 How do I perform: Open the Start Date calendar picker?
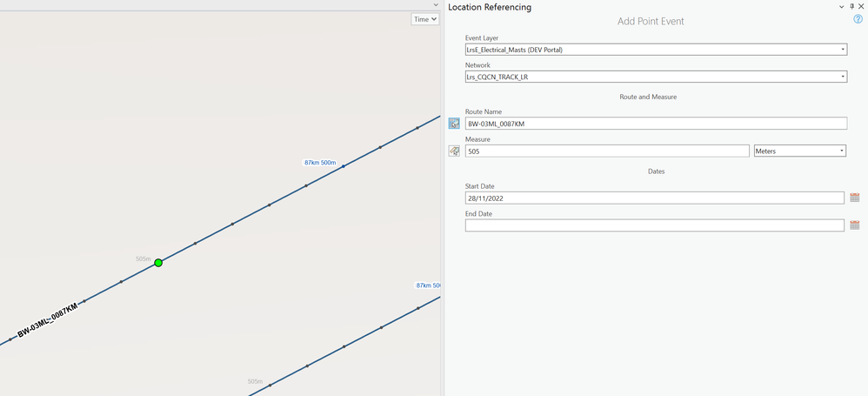click(x=854, y=198)
